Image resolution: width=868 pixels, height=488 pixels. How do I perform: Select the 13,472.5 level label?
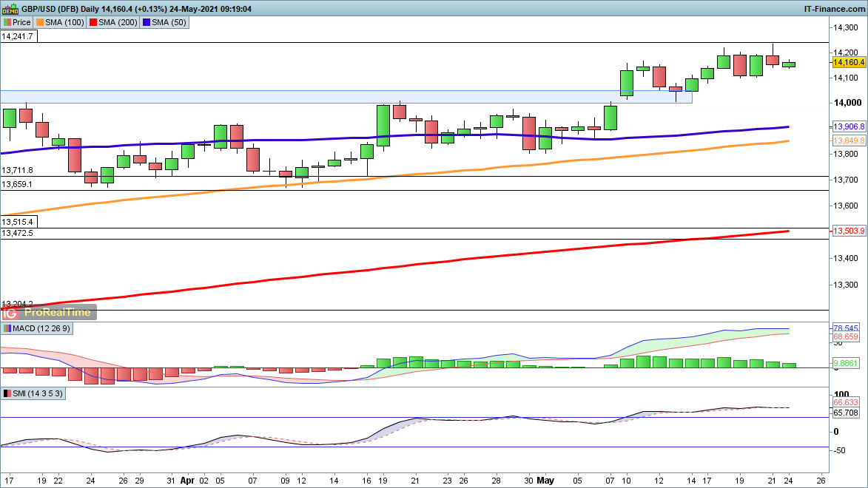[17, 233]
